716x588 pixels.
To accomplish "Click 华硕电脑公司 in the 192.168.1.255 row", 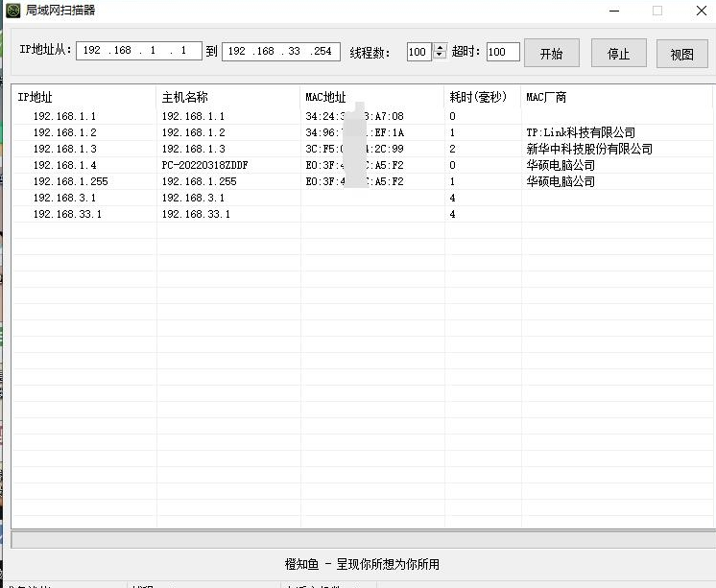I will [561, 181].
